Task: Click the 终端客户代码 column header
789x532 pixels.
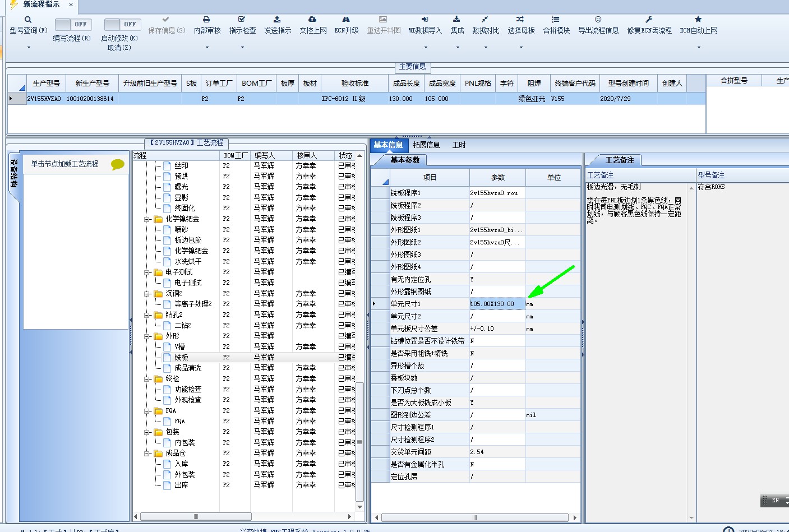Action: (x=575, y=83)
